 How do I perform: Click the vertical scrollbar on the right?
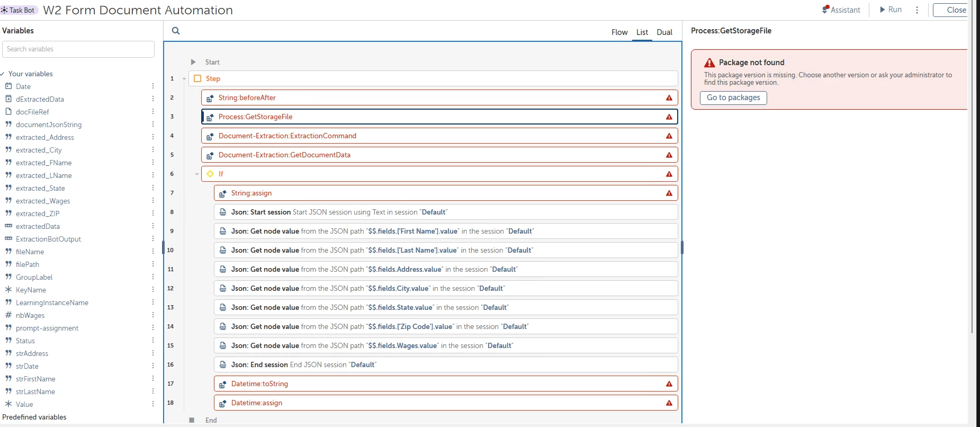(x=972, y=167)
